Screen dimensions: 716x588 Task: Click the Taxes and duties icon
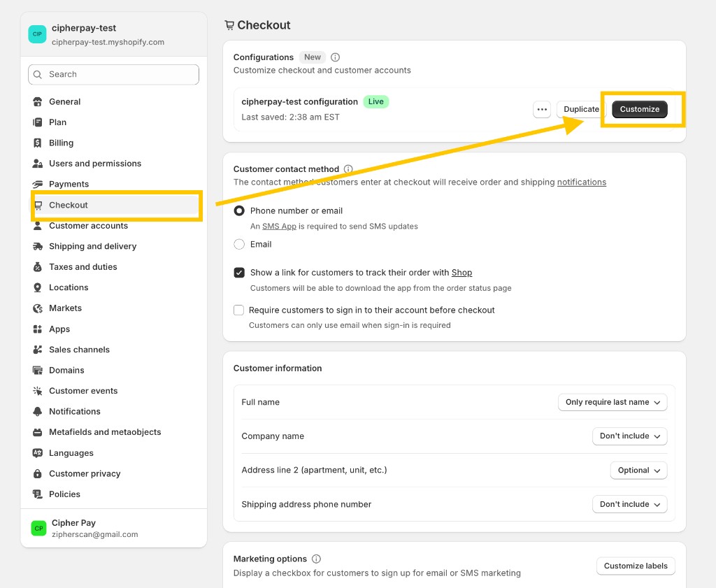point(38,267)
